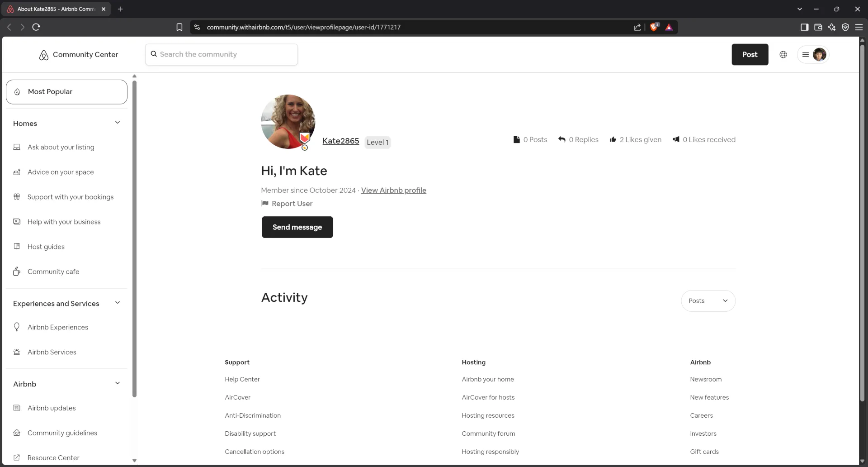
Task: Click the Replies arrow icon
Action: click(561, 139)
